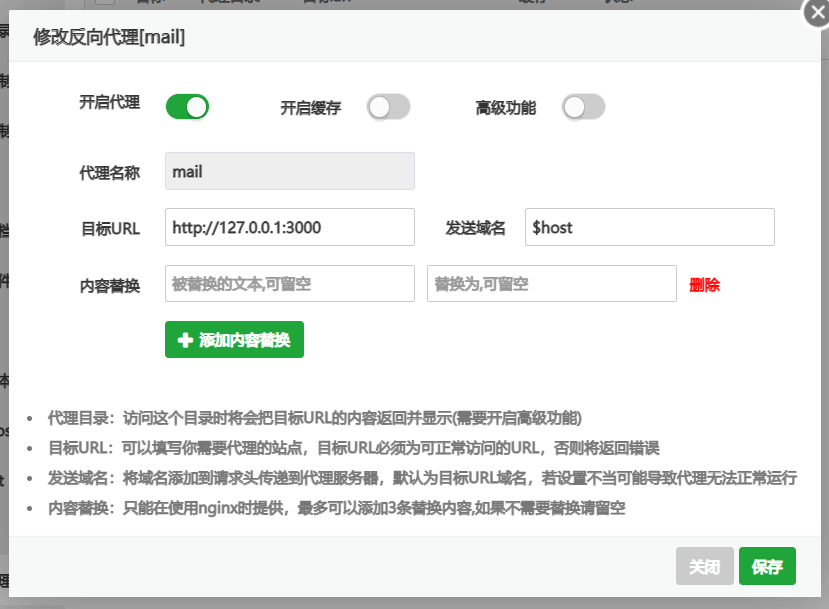Click the 内容替换 field label
The width and height of the screenshot is (829, 609).
(x=109, y=285)
